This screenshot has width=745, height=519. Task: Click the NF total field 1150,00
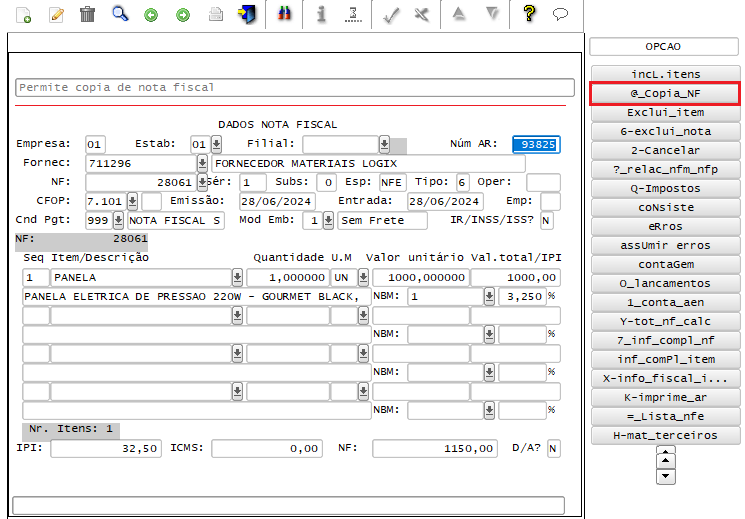pos(435,449)
